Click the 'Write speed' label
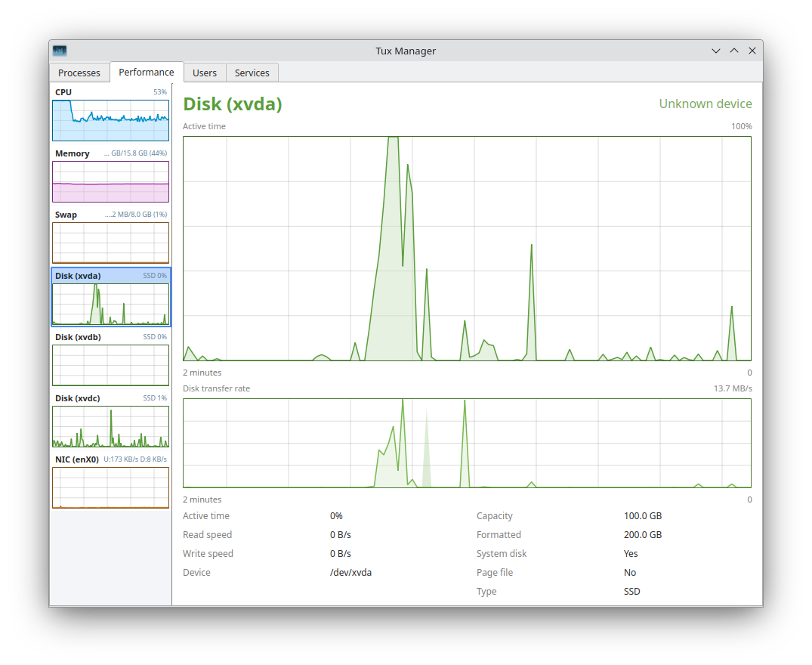The image size is (812, 665). click(x=208, y=554)
